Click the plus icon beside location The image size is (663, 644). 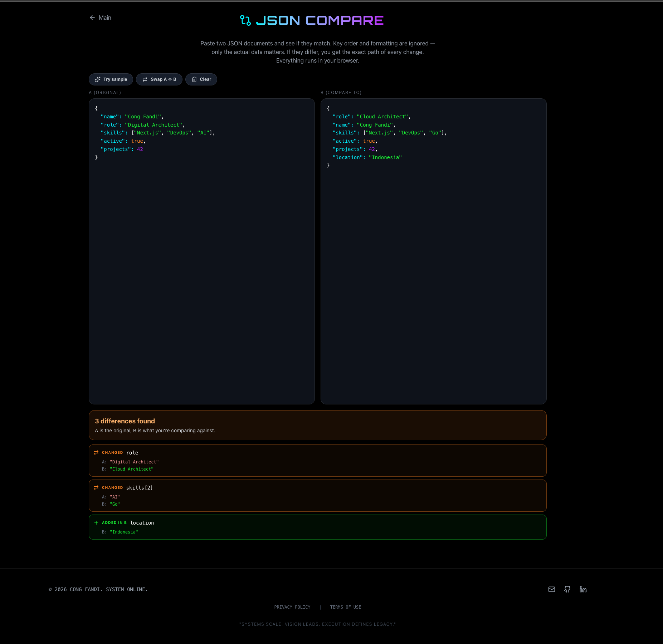tap(96, 523)
